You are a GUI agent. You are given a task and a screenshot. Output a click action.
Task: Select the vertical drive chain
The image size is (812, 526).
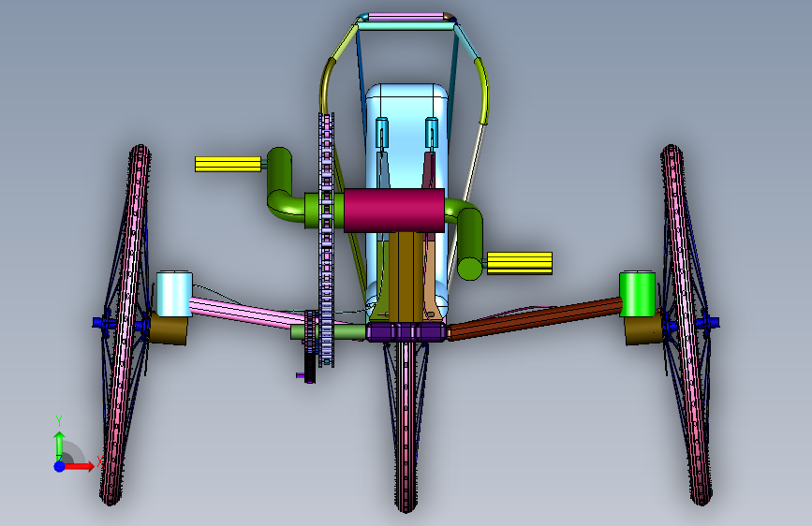(x=326, y=240)
